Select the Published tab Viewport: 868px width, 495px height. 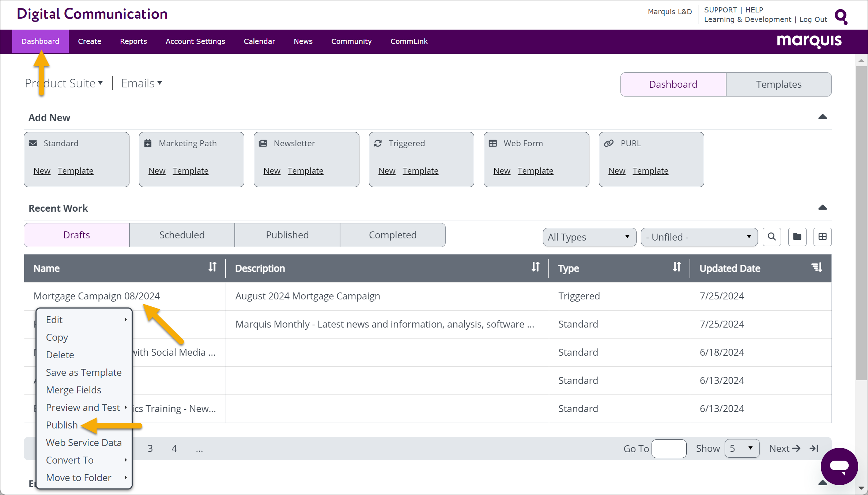click(x=287, y=235)
